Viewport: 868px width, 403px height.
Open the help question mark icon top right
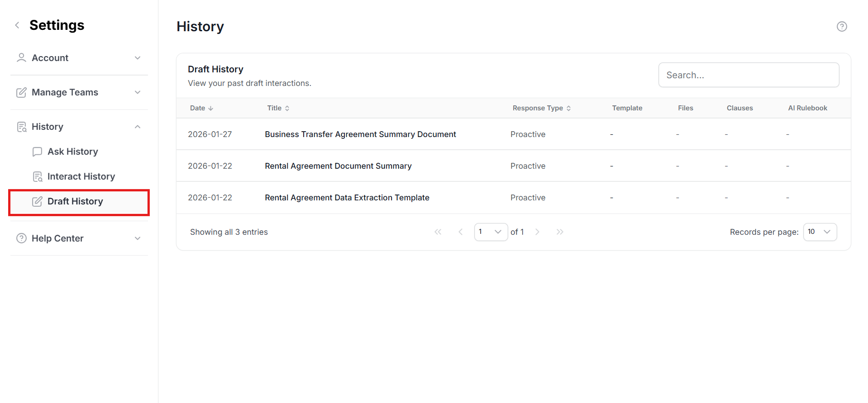pyautogui.click(x=841, y=27)
